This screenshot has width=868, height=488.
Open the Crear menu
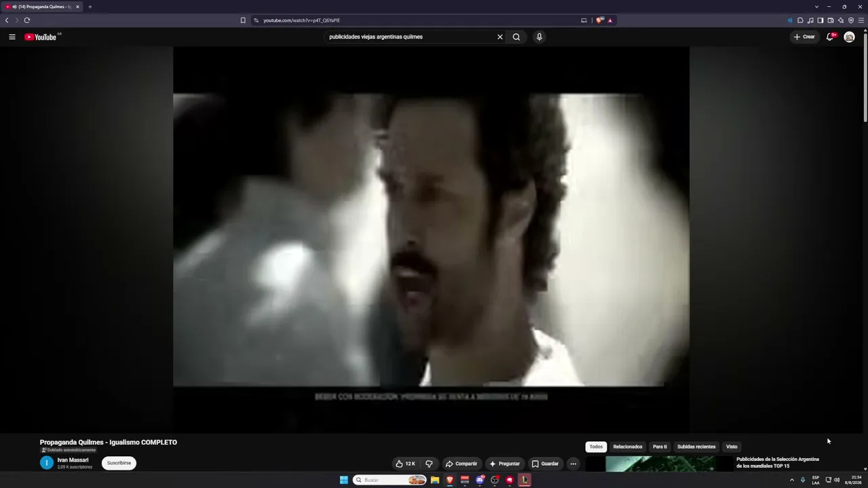pos(804,37)
